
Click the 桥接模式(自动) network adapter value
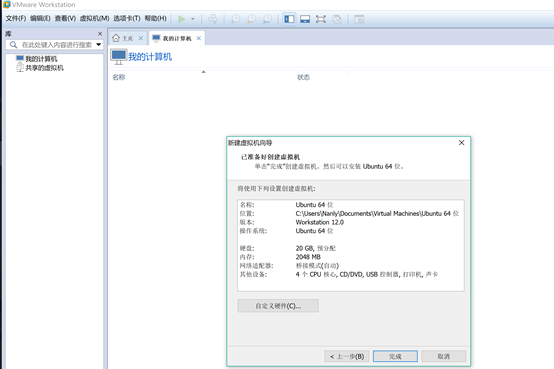pos(317,265)
